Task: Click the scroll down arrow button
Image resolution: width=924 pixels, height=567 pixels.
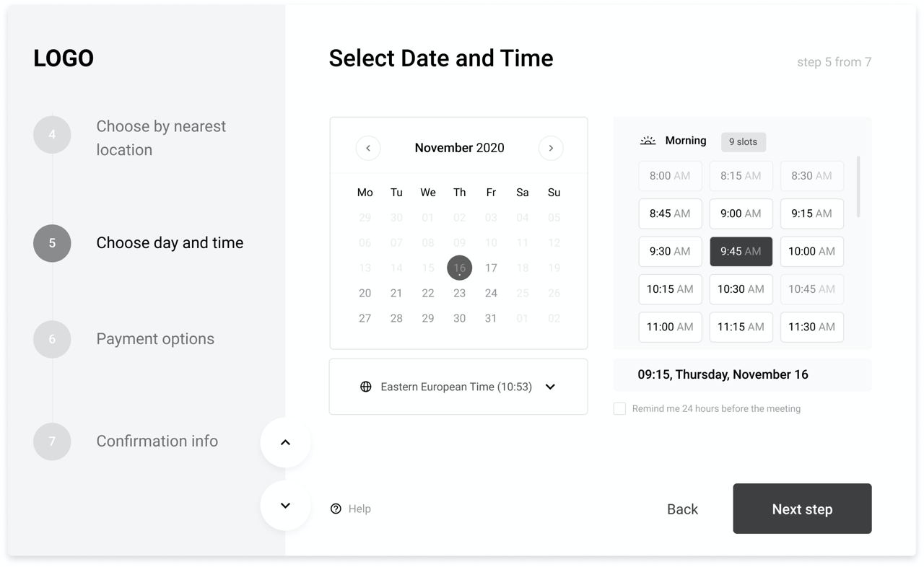Action: [285, 506]
